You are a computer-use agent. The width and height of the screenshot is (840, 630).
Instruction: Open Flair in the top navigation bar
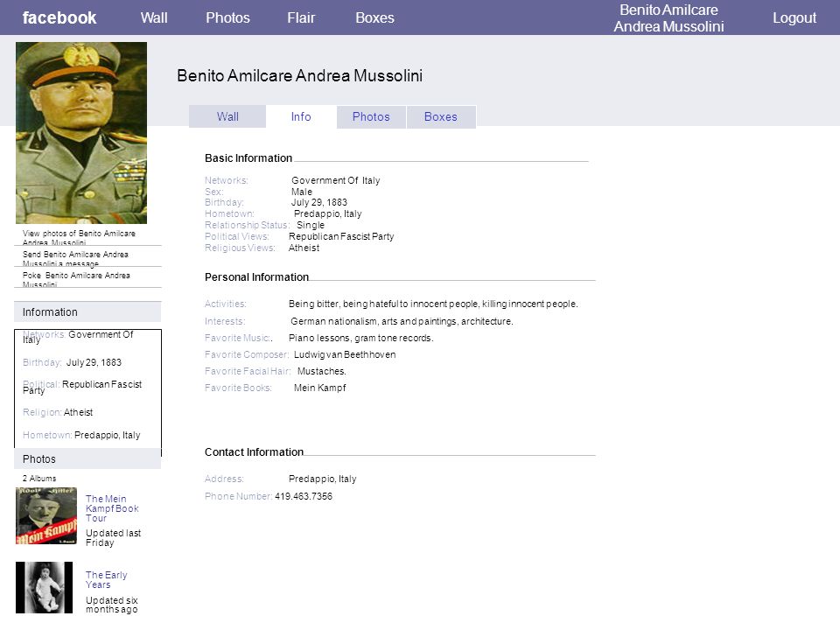tap(301, 17)
